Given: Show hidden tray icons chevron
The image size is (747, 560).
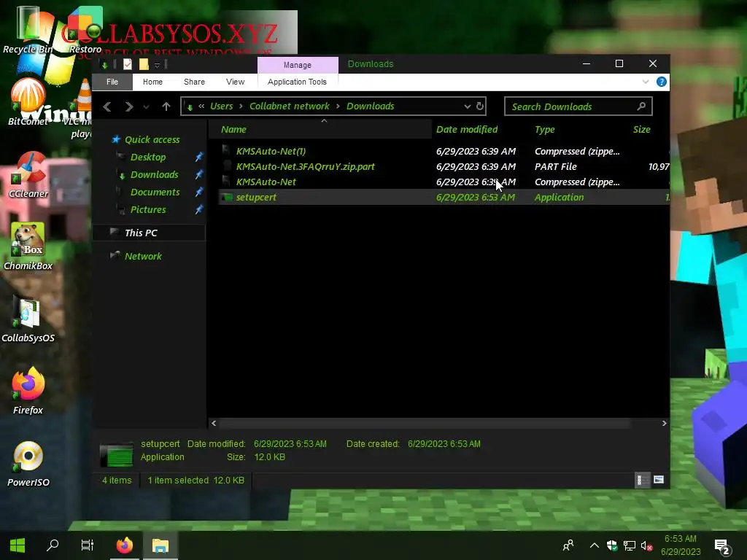Looking at the screenshot, I should [594, 545].
